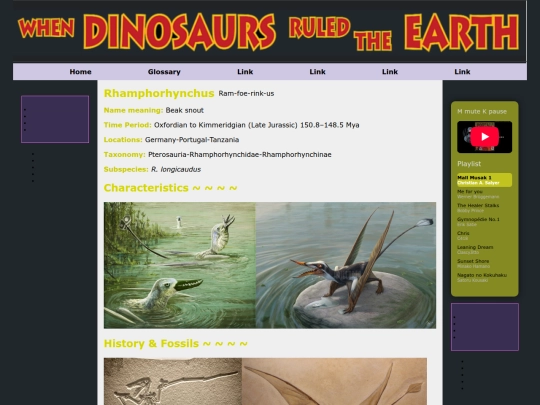The width and height of the screenshot is (540, 405).
Task: Click the Pterosauria-Rhamphorhynchidae taxonomy text
Action: [x=240, y=155]
